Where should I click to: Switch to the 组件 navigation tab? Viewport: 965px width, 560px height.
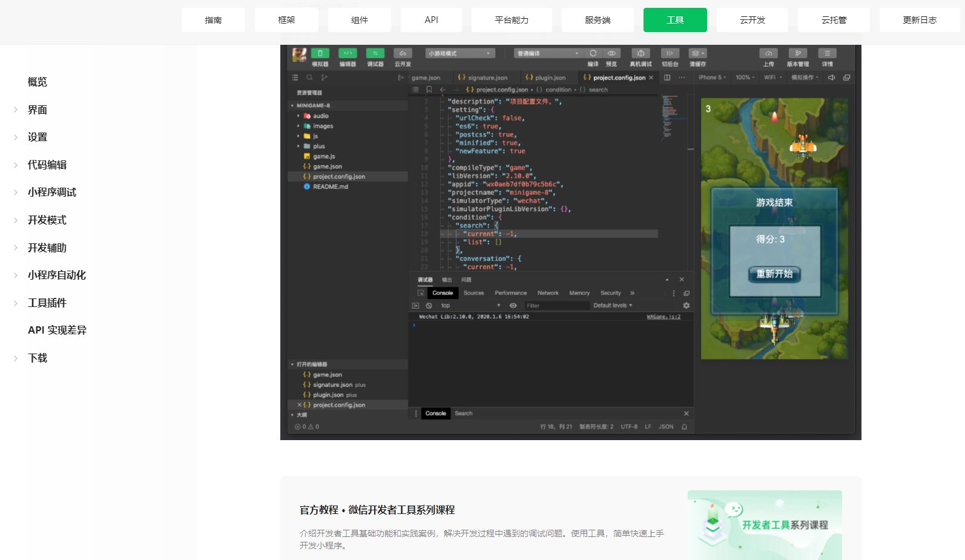360,20
